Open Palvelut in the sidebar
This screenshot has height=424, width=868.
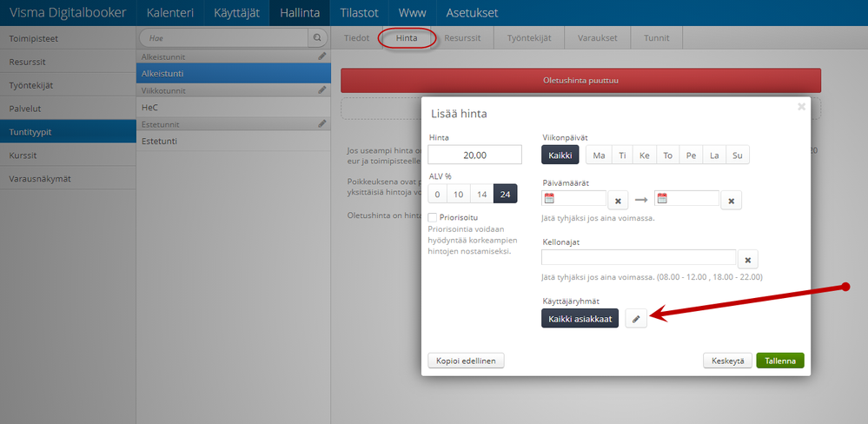pos(68,109)
